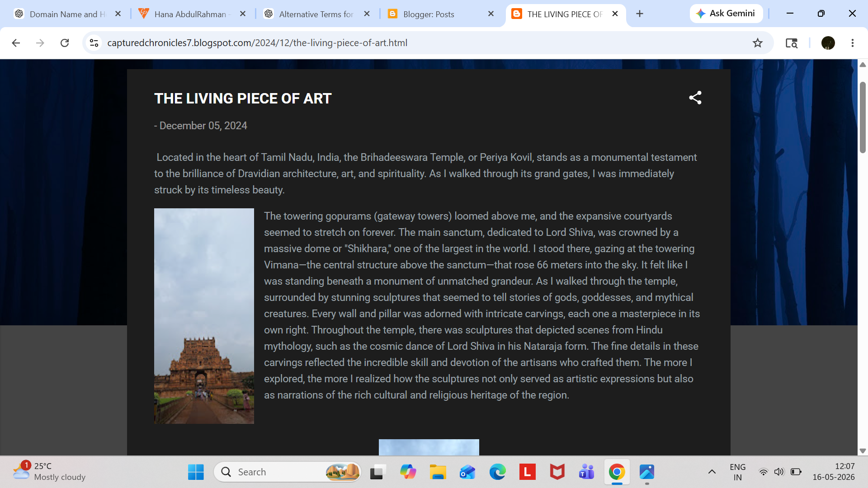This screenshot has height=488, width=868.
Task: Click battery tray icon
Action: (796, 472)
